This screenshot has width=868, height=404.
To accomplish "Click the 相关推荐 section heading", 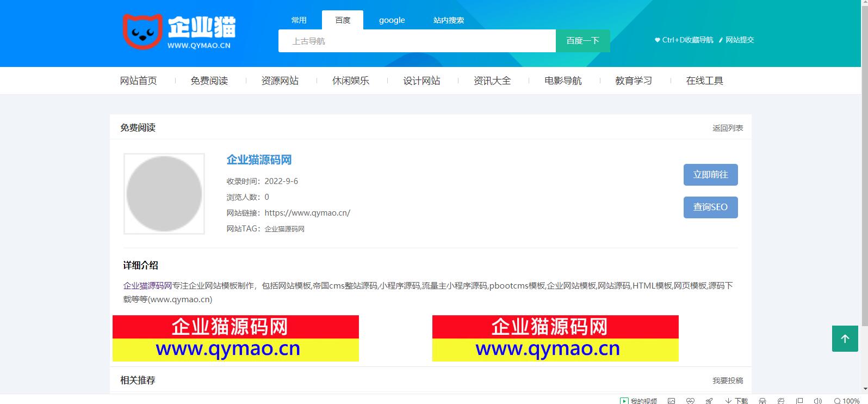I will coord(138,380).
